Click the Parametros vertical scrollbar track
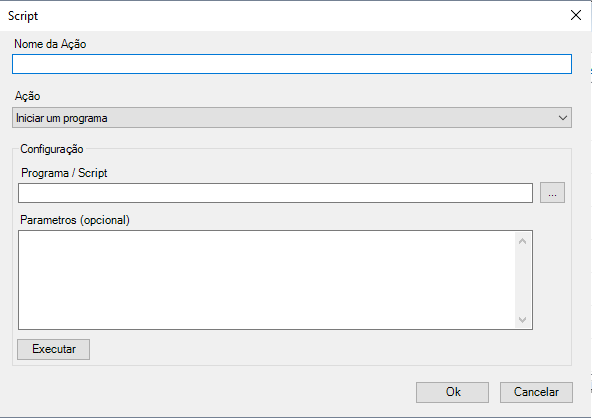The width and height of the screenshot is (592, 418). click(523, 280)
